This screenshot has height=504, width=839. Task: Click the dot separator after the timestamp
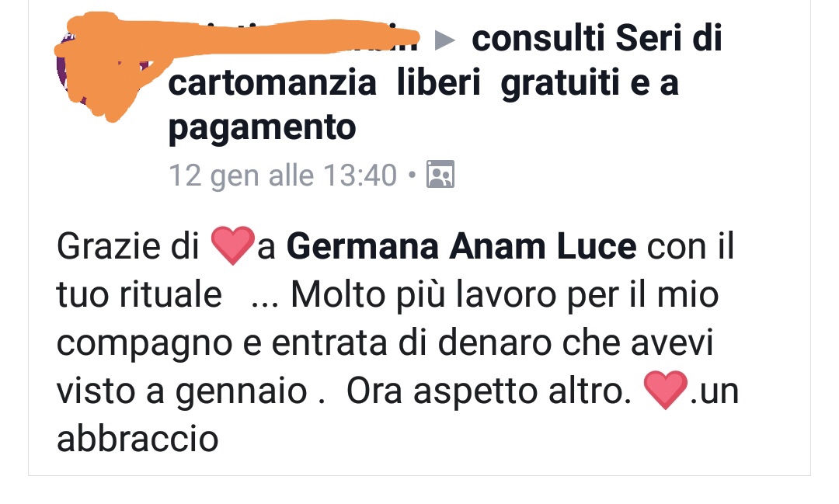(412, 175)
